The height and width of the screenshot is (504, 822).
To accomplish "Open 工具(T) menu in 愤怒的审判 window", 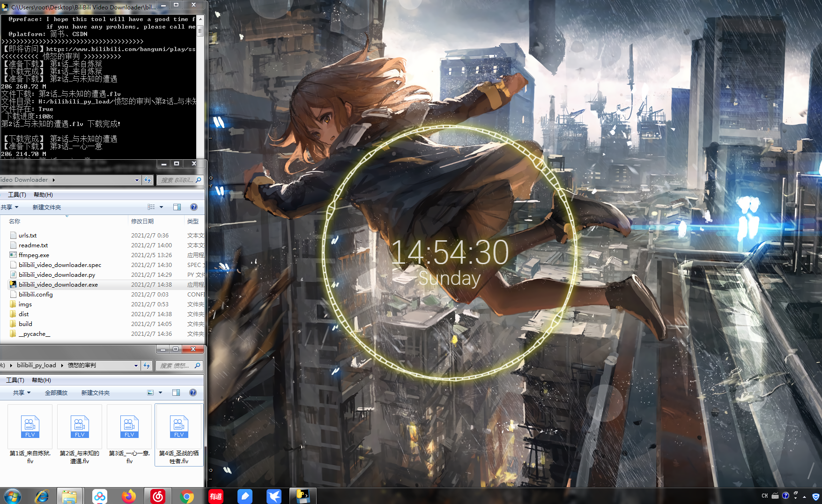I will point(15,380).
